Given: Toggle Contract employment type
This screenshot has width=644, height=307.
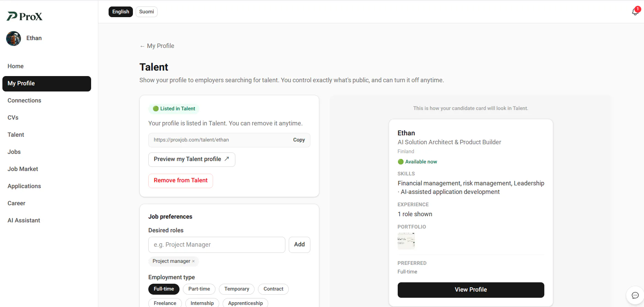Looking at the screenshot, I should [x=273, y=289].
